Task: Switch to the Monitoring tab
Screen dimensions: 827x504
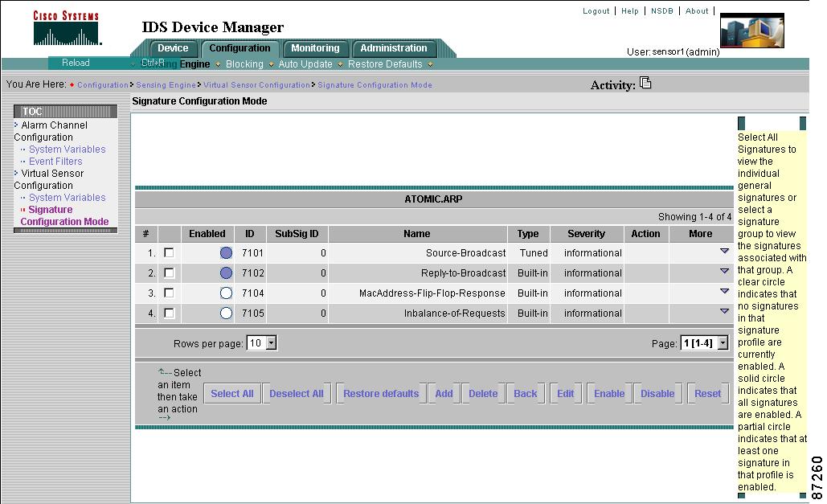Action: pos(315,48)
